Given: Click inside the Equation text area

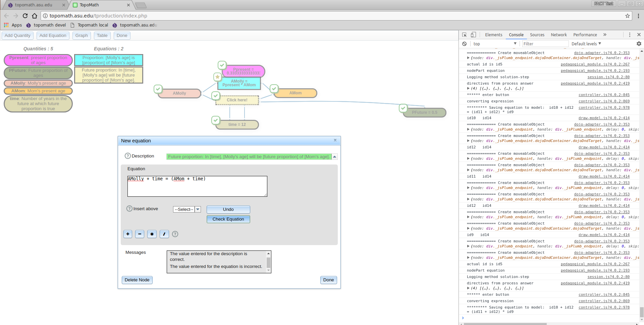Looking at the screenshot, I should pyautogui.click(x=197, y=186).
